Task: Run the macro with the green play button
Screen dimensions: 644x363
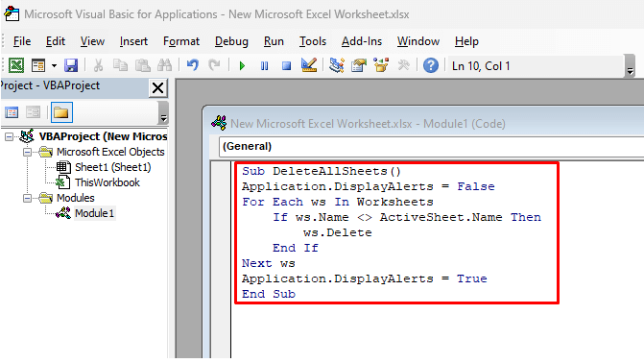Action: coord(242,65)
